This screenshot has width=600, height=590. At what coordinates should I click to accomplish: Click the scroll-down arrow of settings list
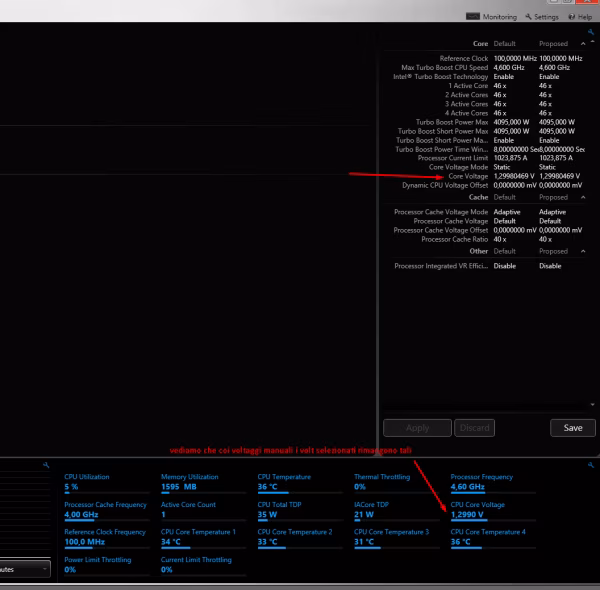coord(592,404)
